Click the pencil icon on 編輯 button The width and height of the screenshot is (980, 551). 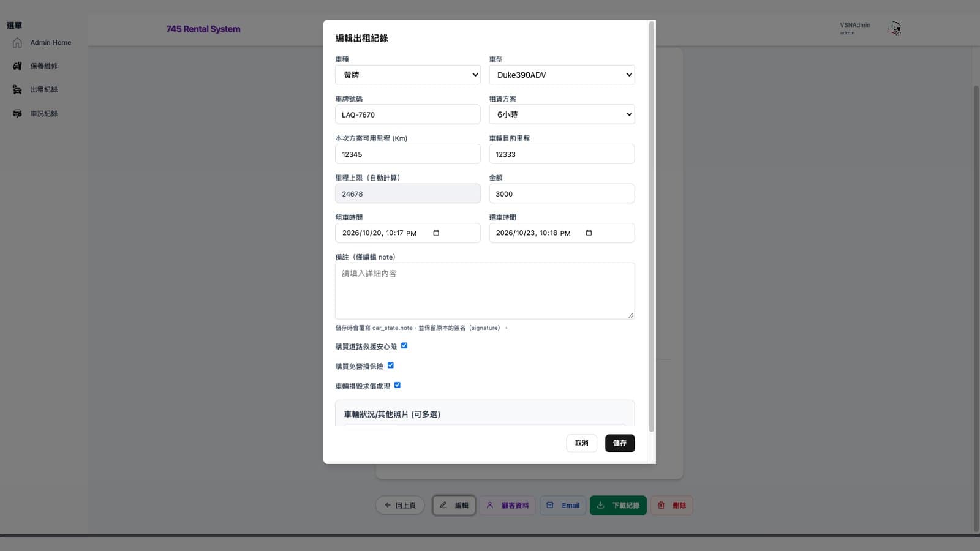(443, 505)
